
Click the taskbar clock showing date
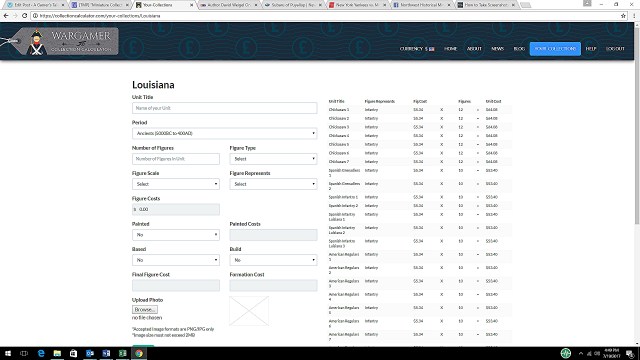pyautogui.click(x=611, y=353)
